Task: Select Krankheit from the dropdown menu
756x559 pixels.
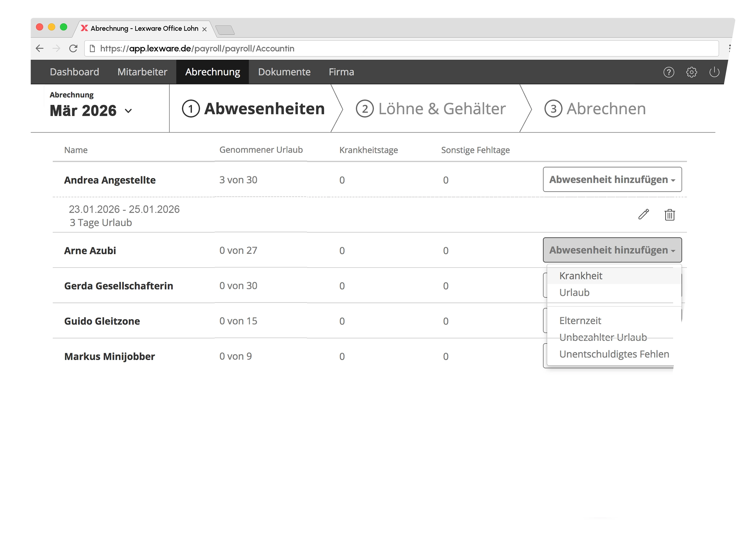Action: pos(581,276)
